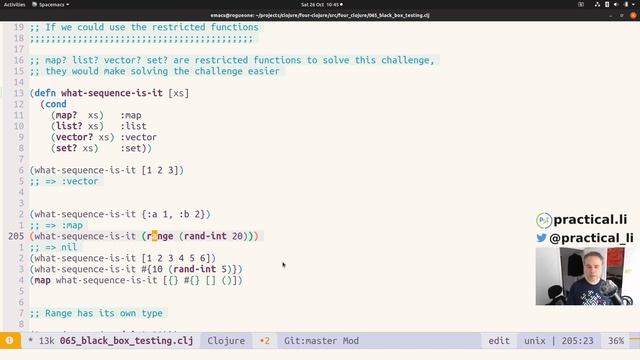Screen dimensions: 640x360
Task: Open the date and clock panel
Action: [x=322, y=4]
